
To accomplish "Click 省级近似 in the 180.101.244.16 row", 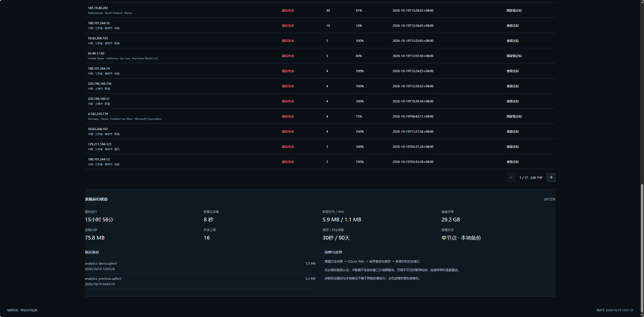I will coord(513,26).
